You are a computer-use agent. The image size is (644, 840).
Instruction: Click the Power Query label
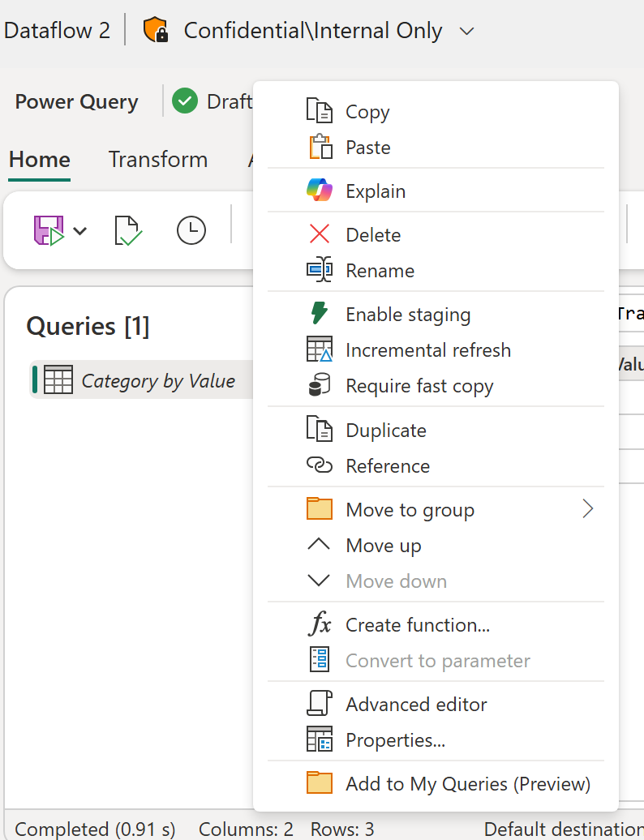76,101
